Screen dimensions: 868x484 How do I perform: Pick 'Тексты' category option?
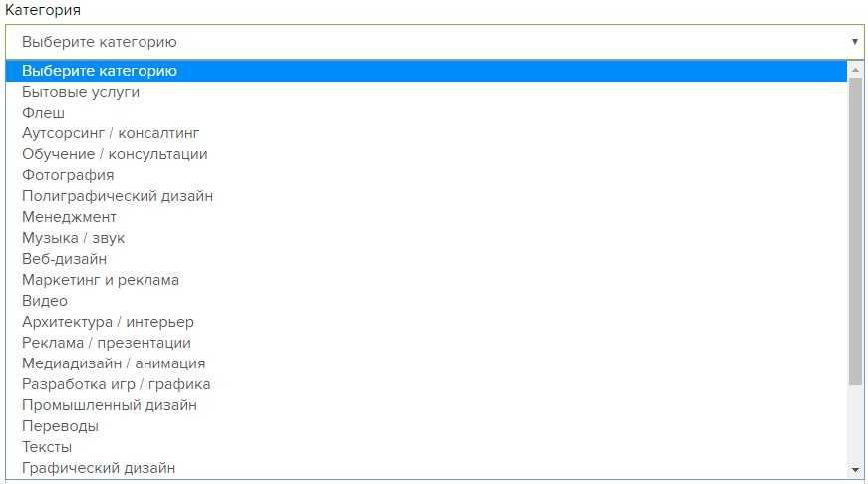(x=47, y=447)
